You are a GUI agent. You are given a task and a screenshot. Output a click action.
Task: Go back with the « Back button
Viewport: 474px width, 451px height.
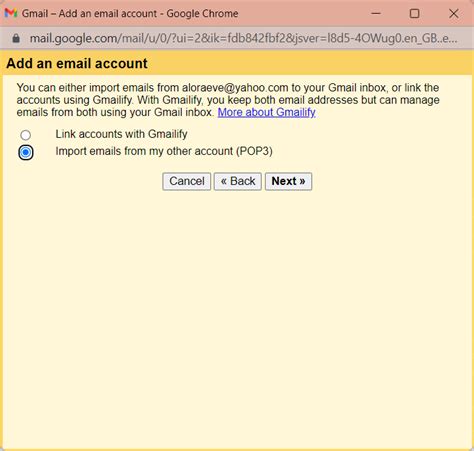[238, 181]
